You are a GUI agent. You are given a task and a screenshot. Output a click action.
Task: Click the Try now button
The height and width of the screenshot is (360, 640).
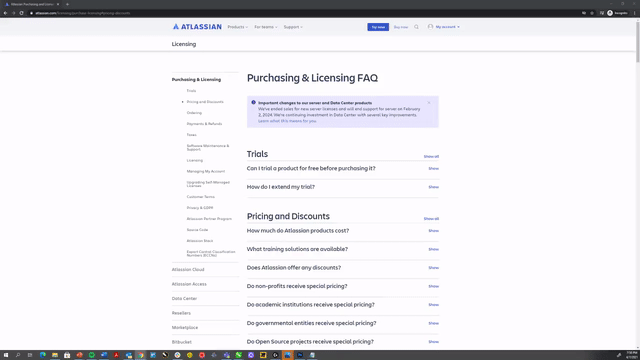point(378,27)
